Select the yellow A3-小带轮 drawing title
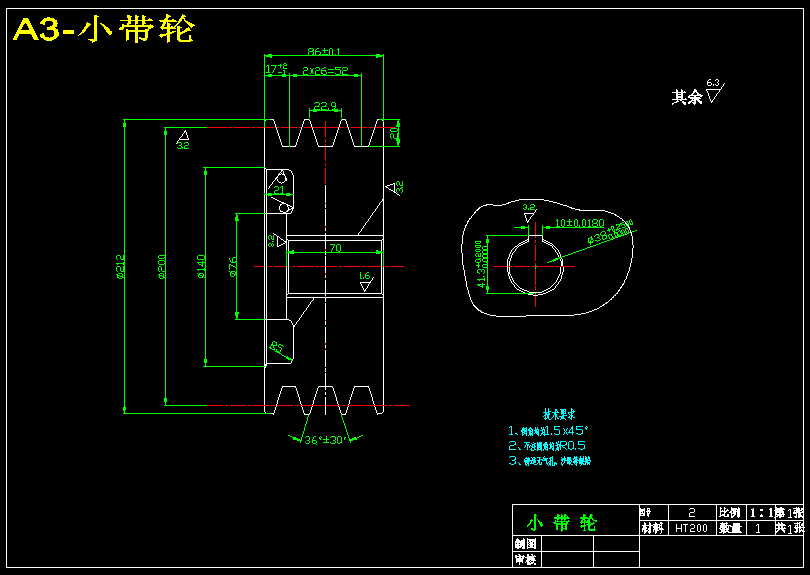 point(103,29)
